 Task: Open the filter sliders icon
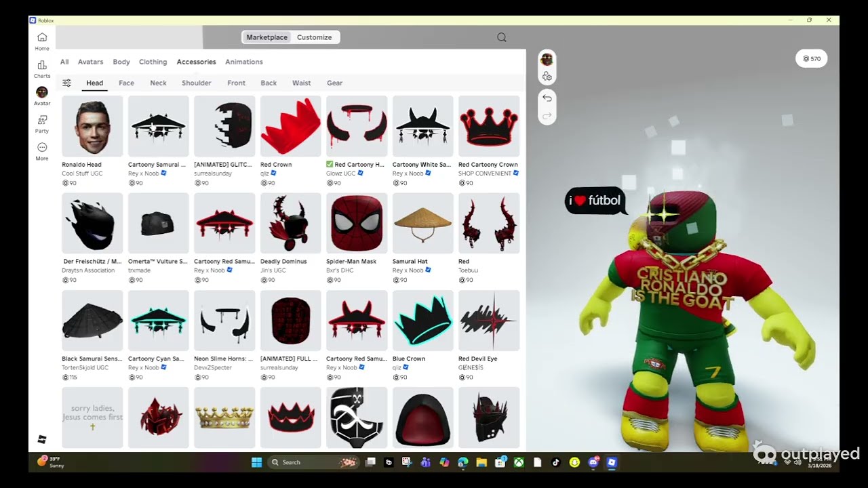(67, 83)
